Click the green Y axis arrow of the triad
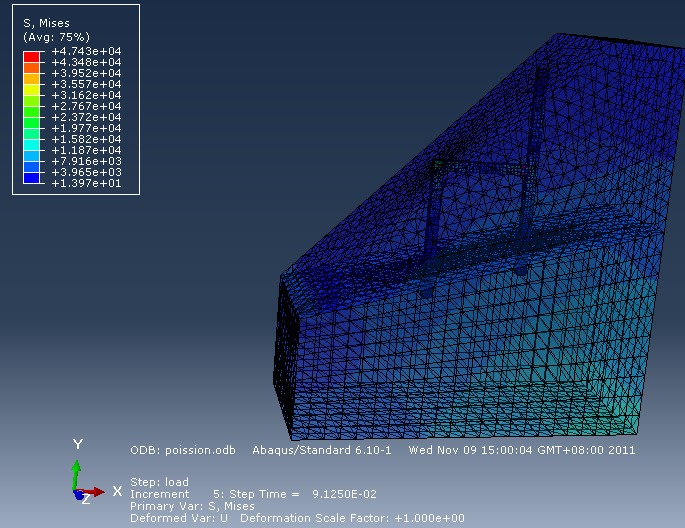The image size is (685, 528). click(77, 468)
